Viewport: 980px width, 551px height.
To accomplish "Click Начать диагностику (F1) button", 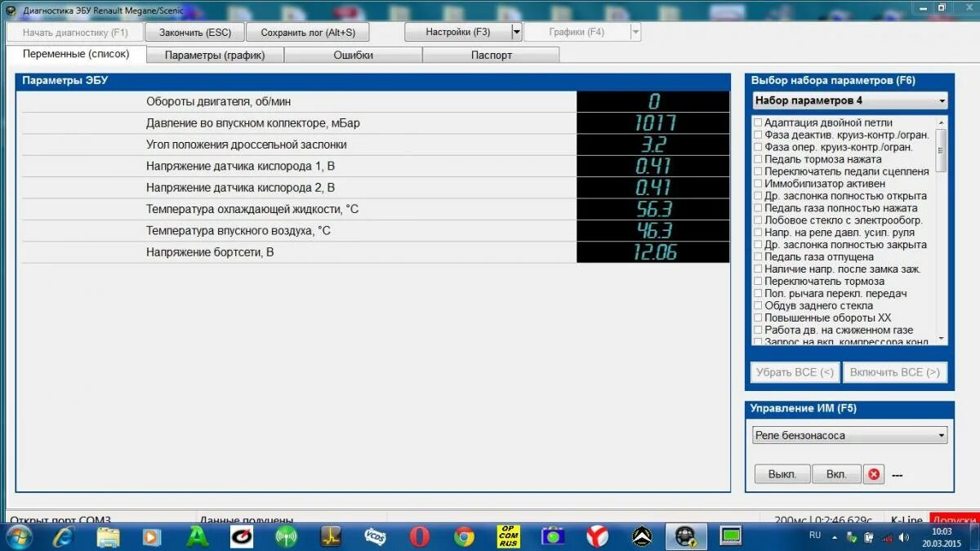I will [x=75, y=32].
